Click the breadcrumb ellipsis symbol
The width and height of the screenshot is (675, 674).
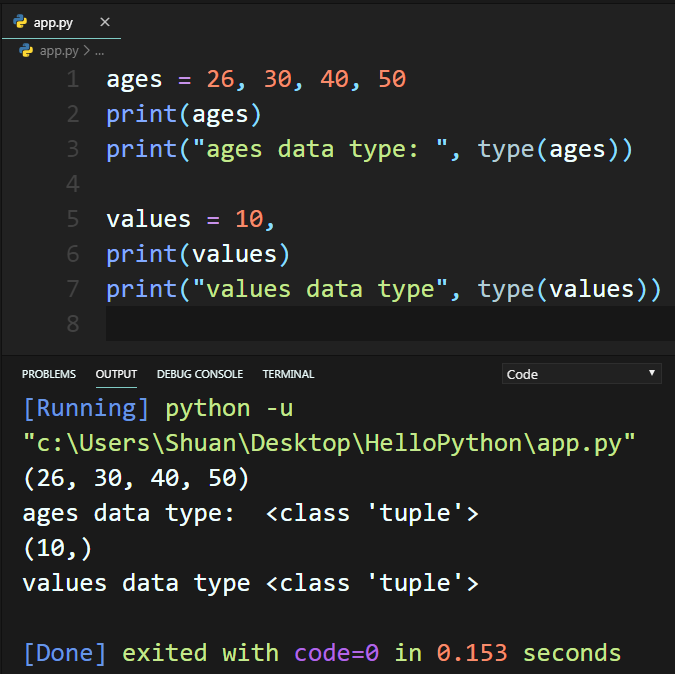tap(99, 53)
